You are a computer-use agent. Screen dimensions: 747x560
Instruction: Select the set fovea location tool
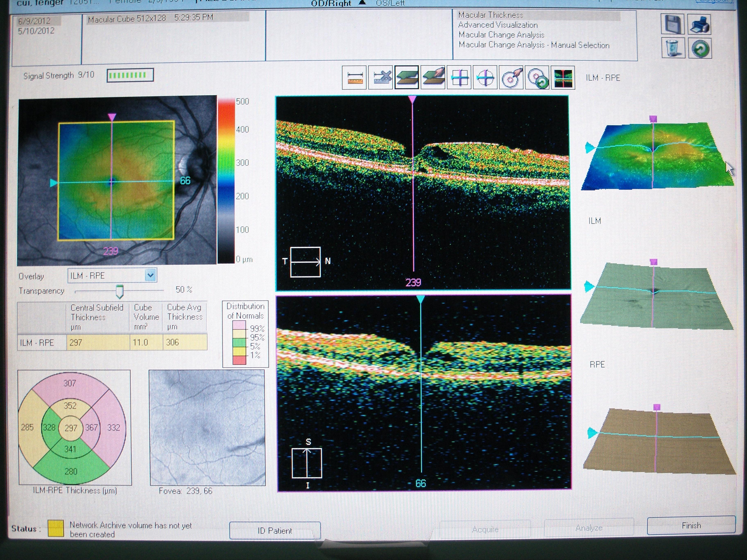click(x=511, y=78)
